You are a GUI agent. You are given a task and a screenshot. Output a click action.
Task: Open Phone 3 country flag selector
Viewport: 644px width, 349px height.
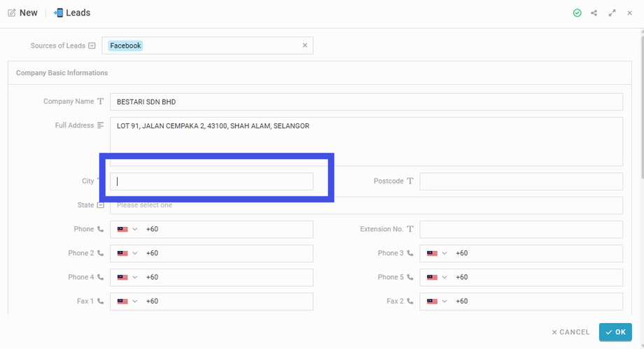click(x=437, y=253)
